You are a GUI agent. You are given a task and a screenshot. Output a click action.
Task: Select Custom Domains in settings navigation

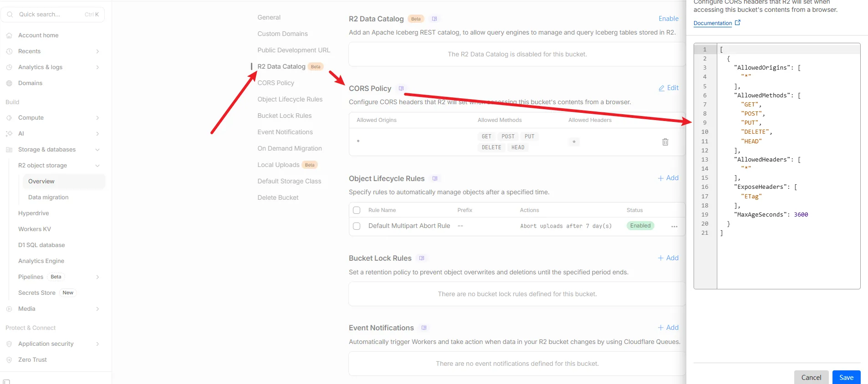pos(282,34)
